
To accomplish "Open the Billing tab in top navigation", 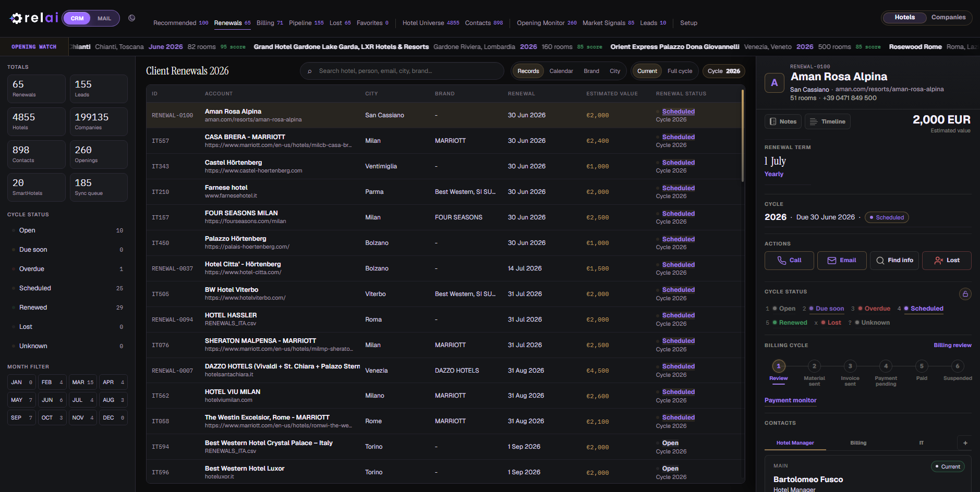I will click(x=270, y=23).
